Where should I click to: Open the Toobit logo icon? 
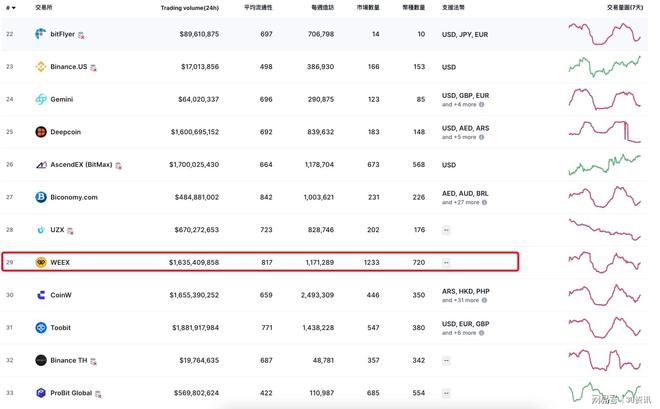click(x=41, y=327)
